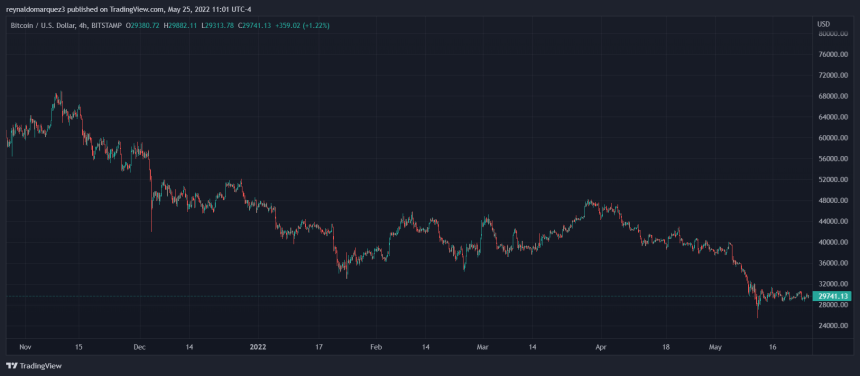Click the 24000.00 price axis label

[834, 326]
